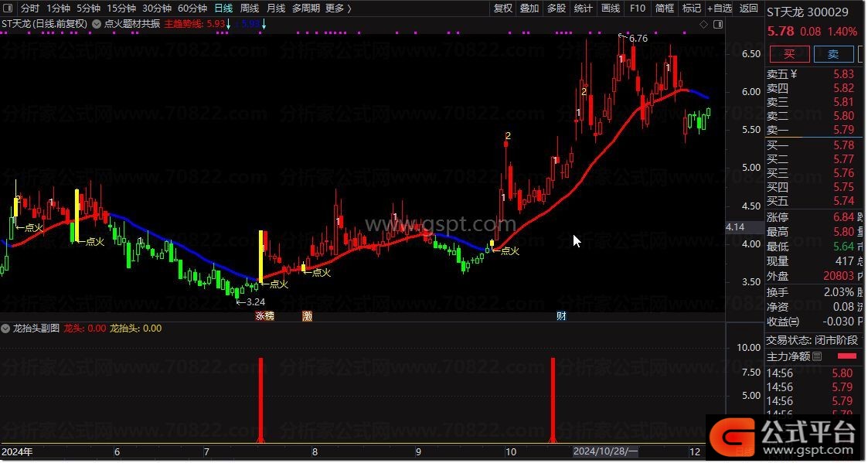
Task: Click the 买五 bid price 5.74
Action: pyautogui.click(x=843, y=200)
